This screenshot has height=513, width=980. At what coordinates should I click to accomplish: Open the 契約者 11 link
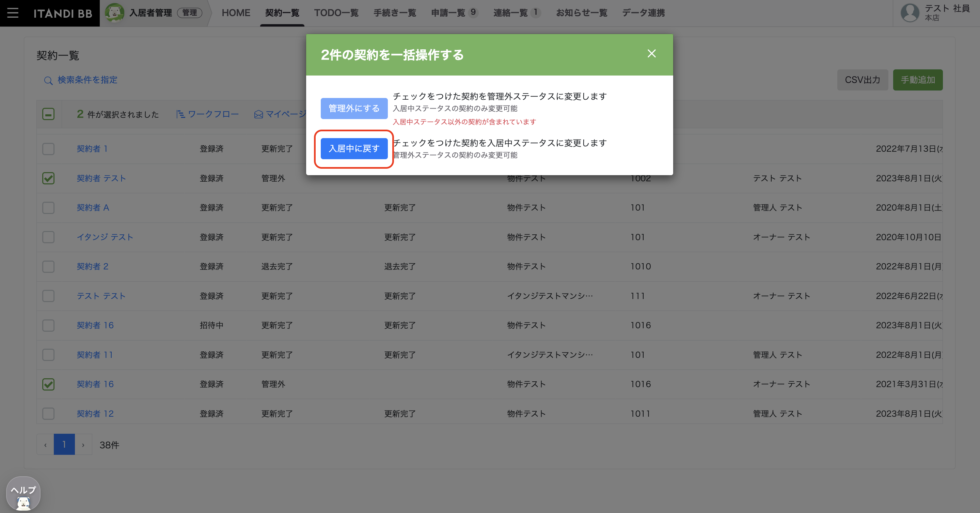(95, 355)
